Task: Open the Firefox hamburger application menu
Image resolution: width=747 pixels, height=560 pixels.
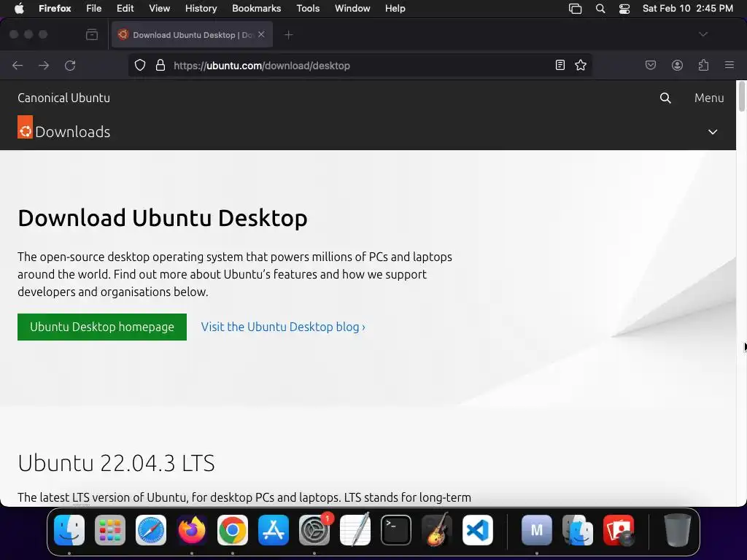Action: coord(729,65)
